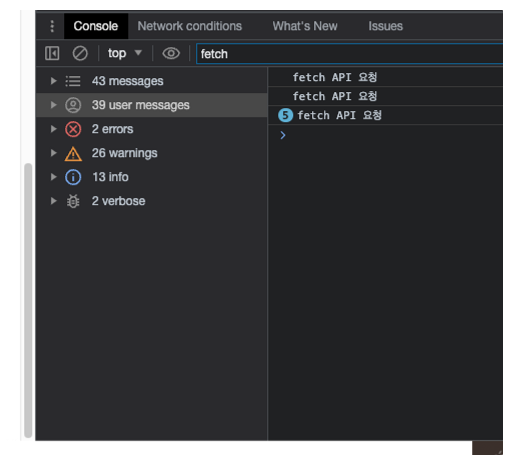Open the top context dropdown
Viewport: 517px width, 465px height.
tap(125, 53)
